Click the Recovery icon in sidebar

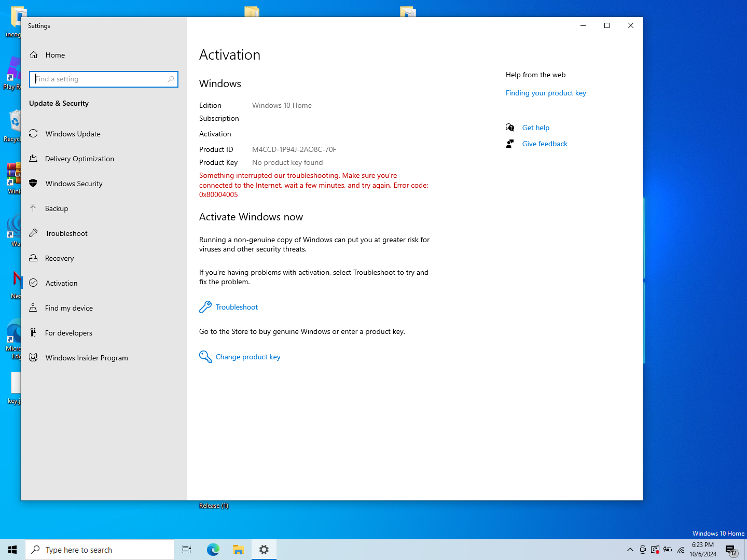coord(33,258)
